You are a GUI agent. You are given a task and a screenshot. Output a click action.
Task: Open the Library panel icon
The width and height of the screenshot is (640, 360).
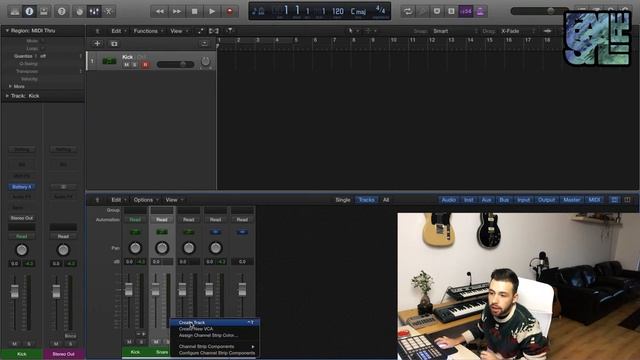[x=15, y=11]
